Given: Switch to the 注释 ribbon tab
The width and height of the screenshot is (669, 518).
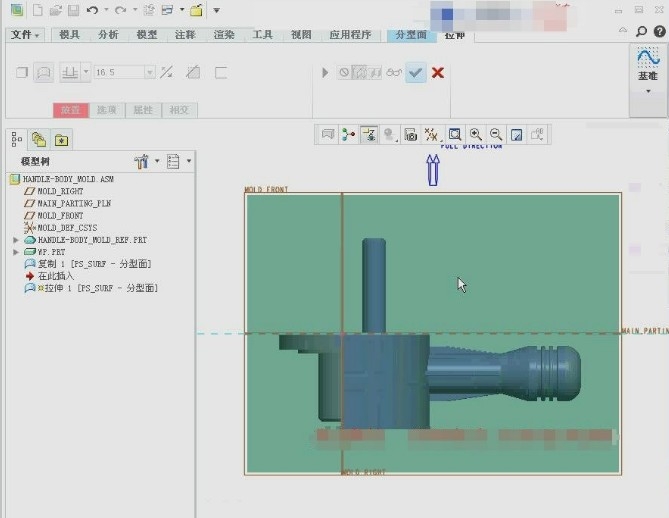Looking at the screenshot, I should click(x=185, y=35).
